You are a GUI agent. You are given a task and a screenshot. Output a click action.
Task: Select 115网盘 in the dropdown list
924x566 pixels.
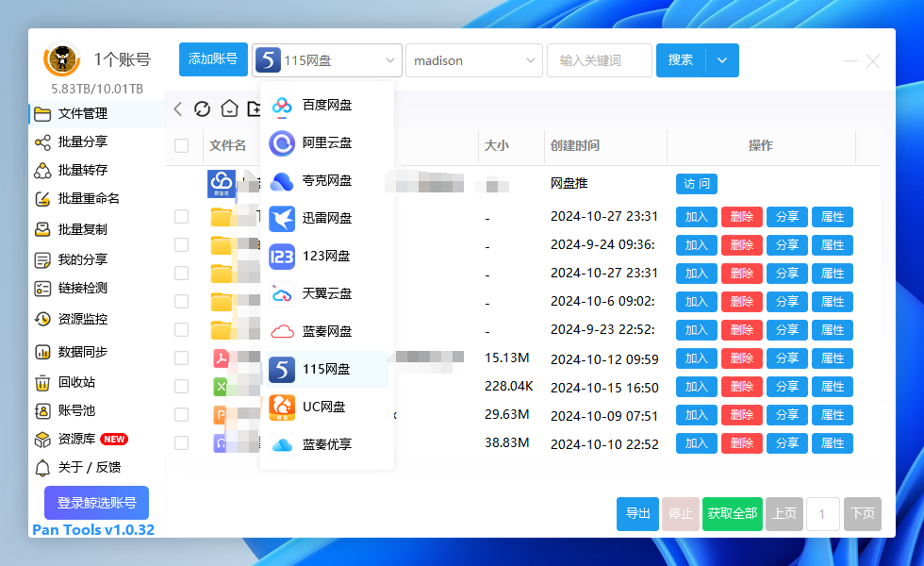click(327, 370)
